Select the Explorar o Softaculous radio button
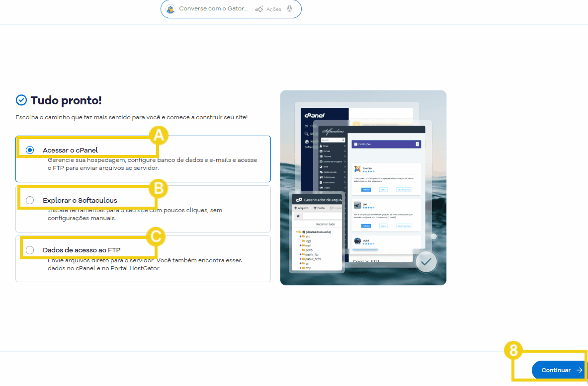Image resolution: width=588 pixels, height=386 pixels. coord(30,200)
